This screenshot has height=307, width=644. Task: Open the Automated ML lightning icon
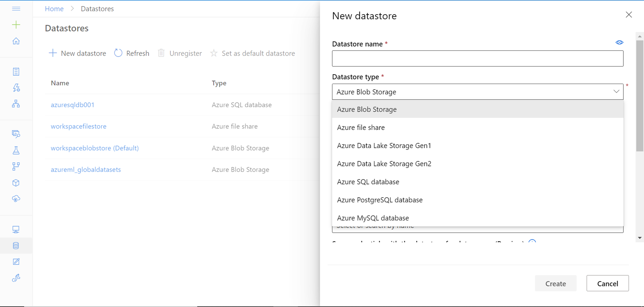(16, 88)
